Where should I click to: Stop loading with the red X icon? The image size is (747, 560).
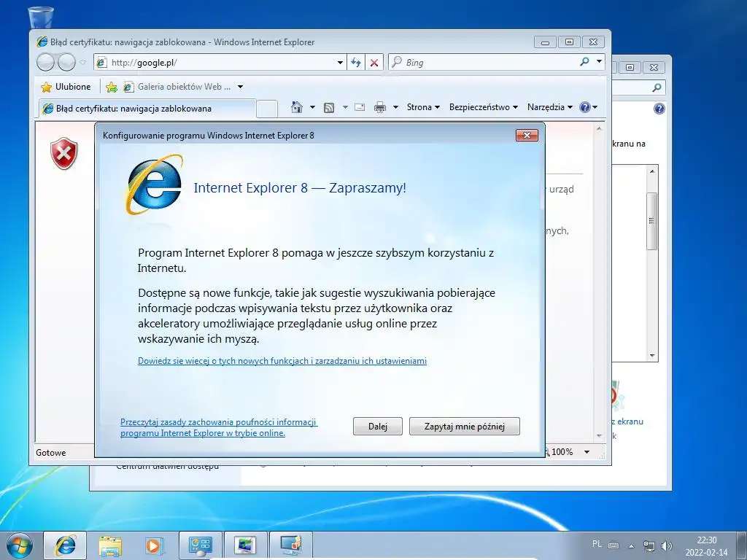pyautogui.click(x=374, y=63)
